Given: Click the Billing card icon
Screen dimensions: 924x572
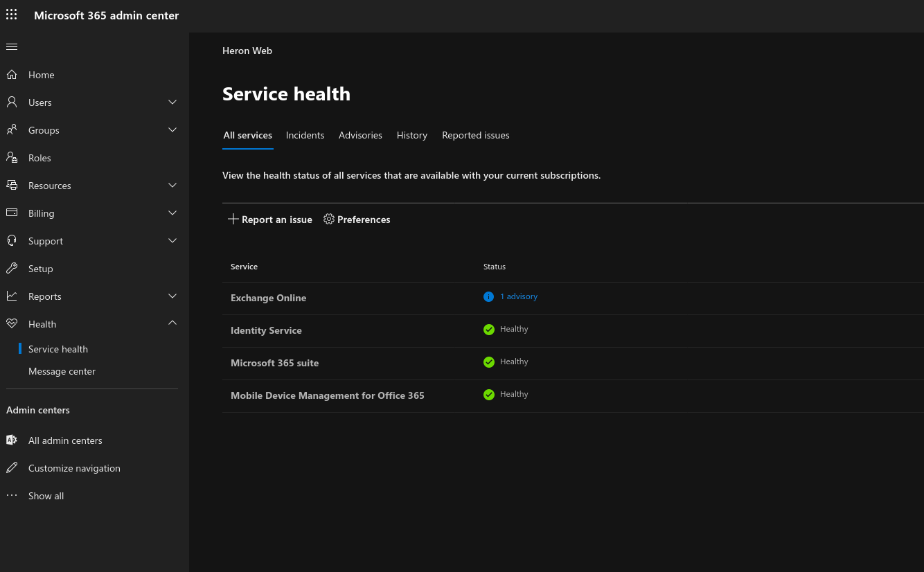Looking at the screenshot, I should 12,213.
